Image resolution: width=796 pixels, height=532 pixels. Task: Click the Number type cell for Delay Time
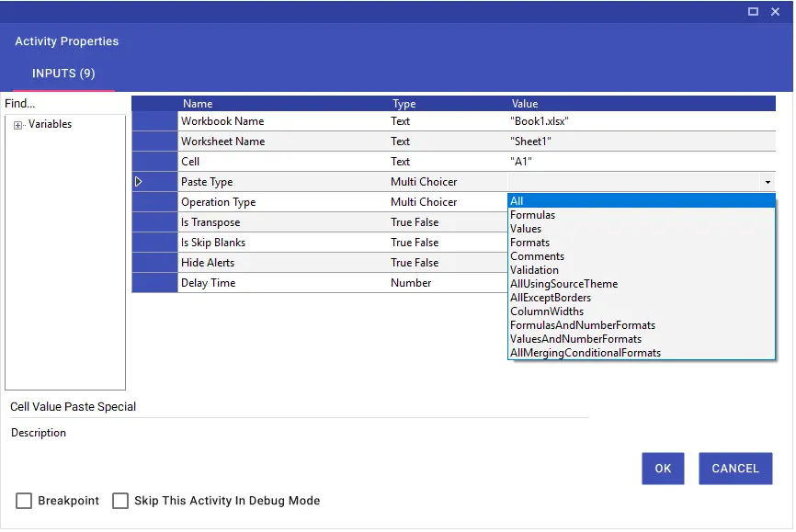click(x=411, y=283)
